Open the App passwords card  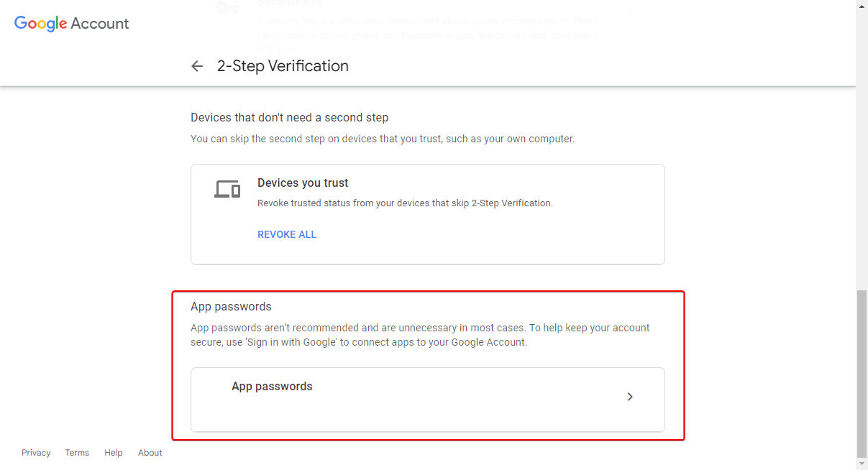pyautogui.click(x=428, y=400)
